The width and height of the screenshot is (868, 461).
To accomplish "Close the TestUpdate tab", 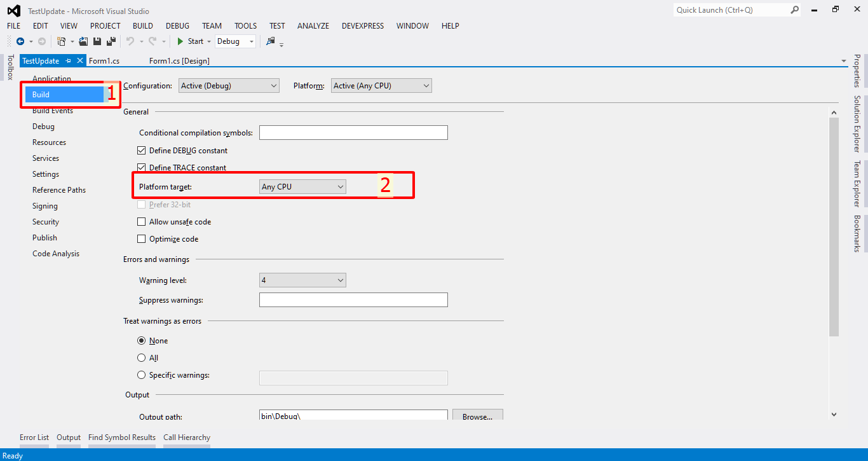I will [79, 61].
